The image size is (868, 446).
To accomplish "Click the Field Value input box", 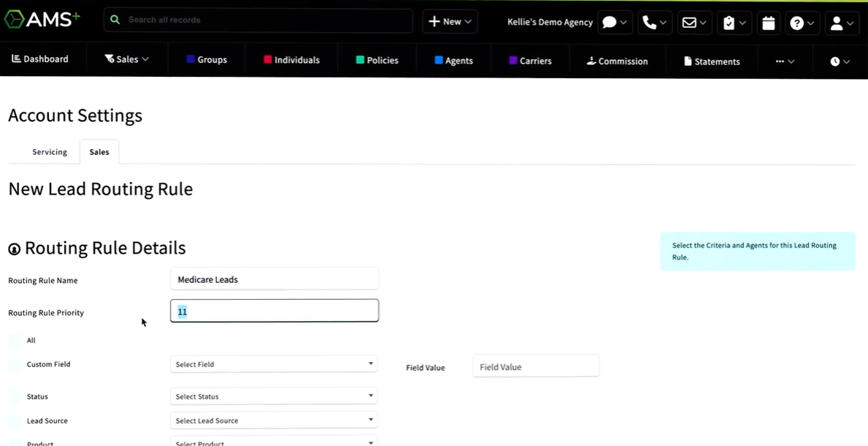I will (x=536, y=366).
